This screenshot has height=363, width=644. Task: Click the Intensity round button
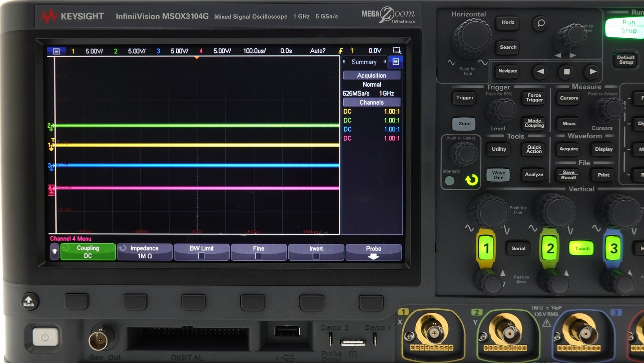click(x=450, y=181)
